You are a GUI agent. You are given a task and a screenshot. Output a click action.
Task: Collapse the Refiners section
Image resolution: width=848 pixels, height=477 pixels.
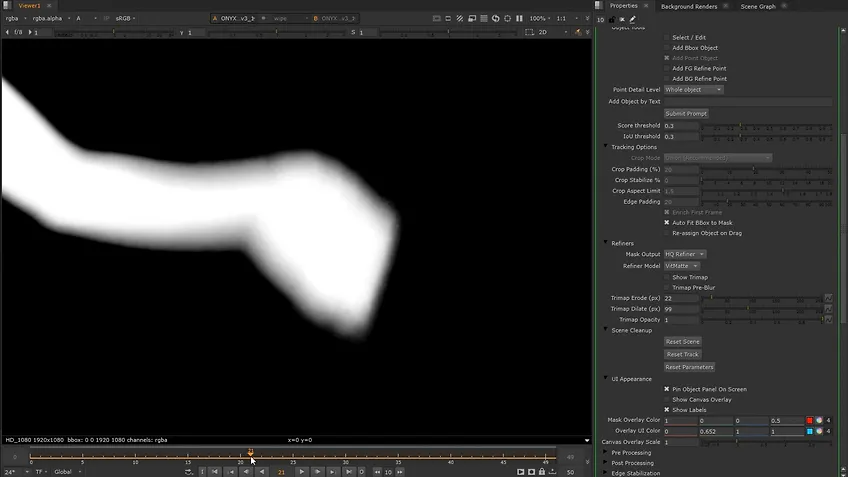coord(606,243)
